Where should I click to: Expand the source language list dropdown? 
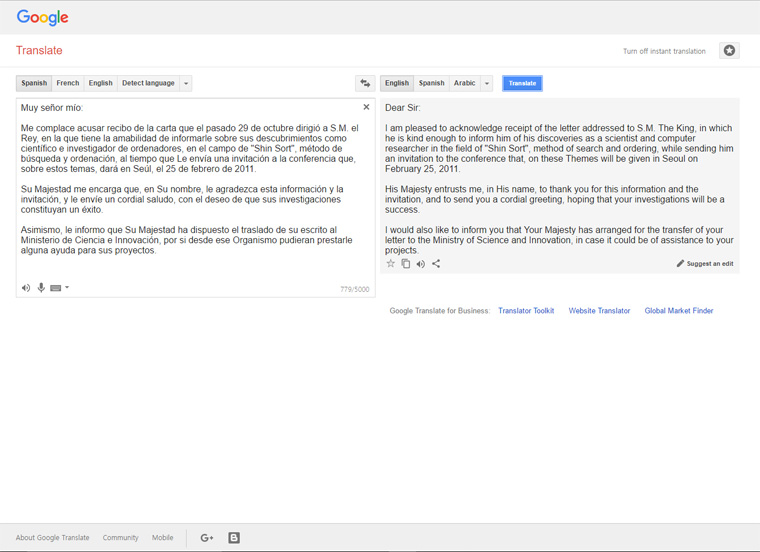[186, 83]
